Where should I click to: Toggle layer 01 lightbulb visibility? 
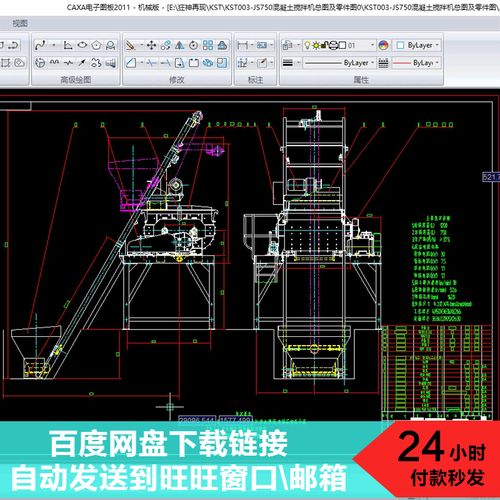tap(307, 45)
